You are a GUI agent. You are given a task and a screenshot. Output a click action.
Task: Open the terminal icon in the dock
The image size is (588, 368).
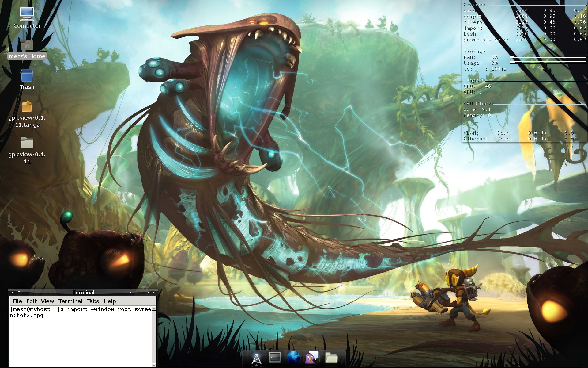[x=275, y=358]
